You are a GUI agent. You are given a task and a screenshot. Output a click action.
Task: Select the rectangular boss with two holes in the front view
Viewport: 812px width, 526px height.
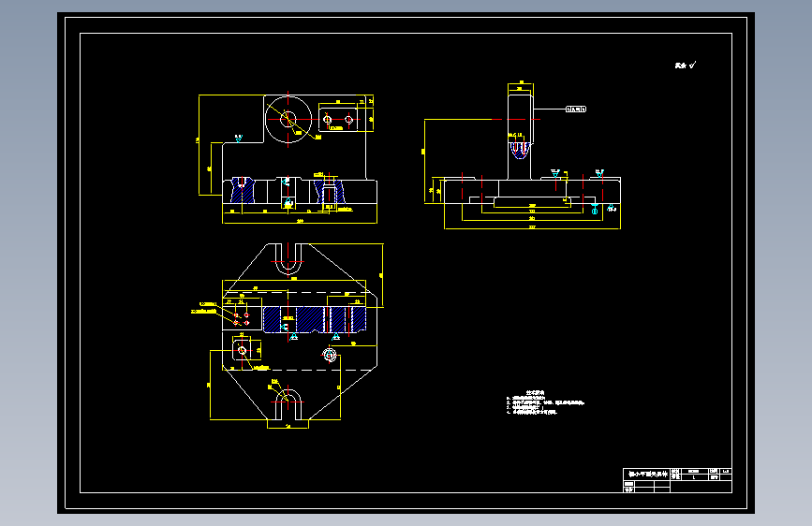click(338, 120)
